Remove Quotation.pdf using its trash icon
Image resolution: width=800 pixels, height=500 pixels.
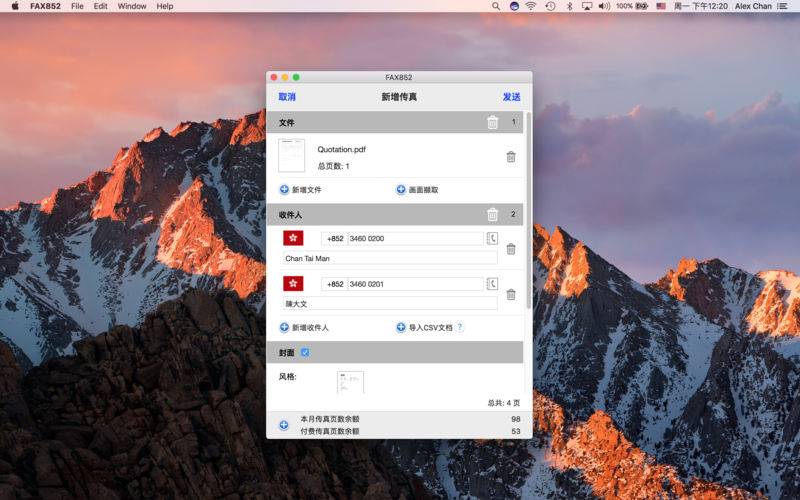coord(511,157)
